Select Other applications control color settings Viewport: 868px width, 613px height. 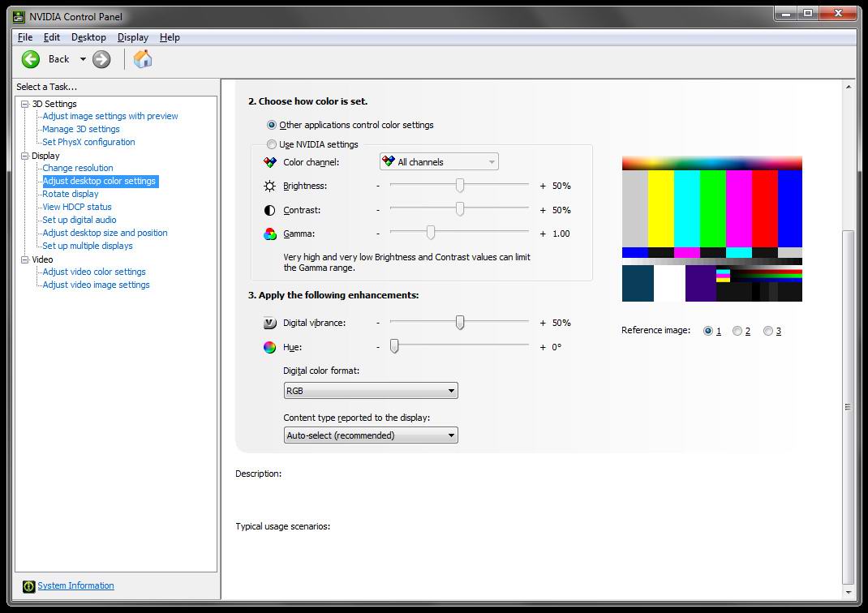coord(272,125)
